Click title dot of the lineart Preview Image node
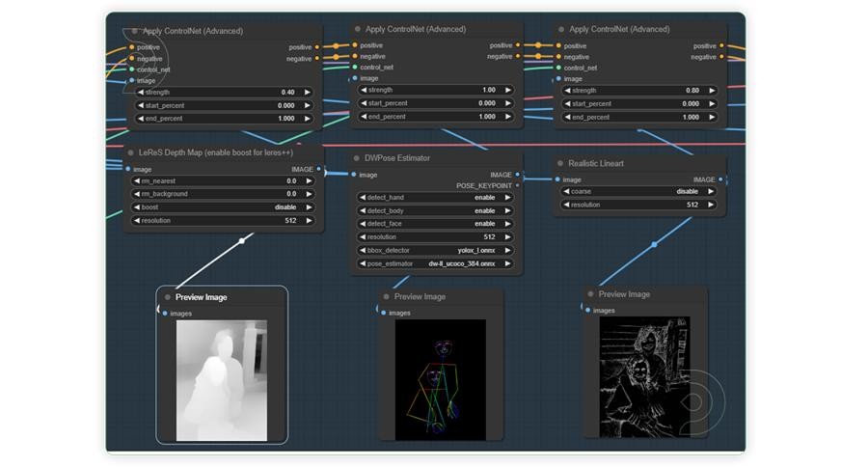 (590, 294)
